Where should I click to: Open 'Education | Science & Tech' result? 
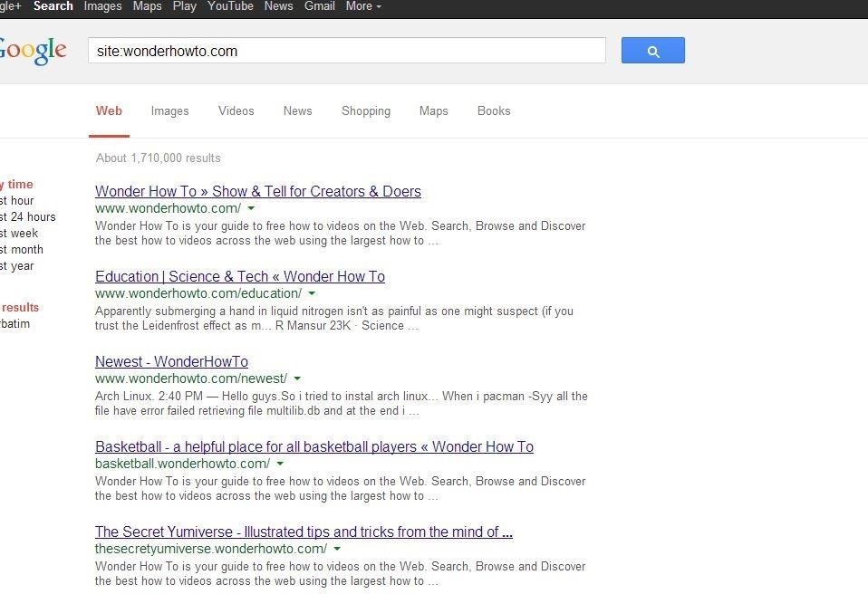(x=240, y=276)
